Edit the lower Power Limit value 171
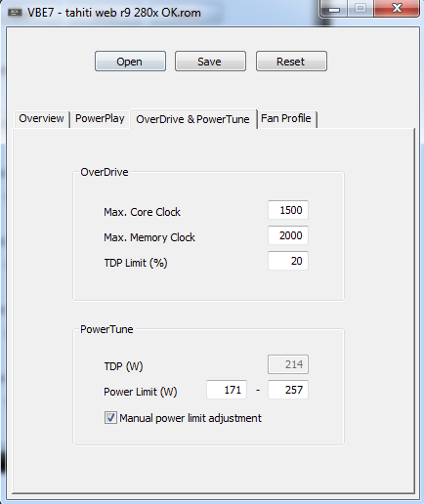This screenshot has width=424, height=504. click(227, 390)
